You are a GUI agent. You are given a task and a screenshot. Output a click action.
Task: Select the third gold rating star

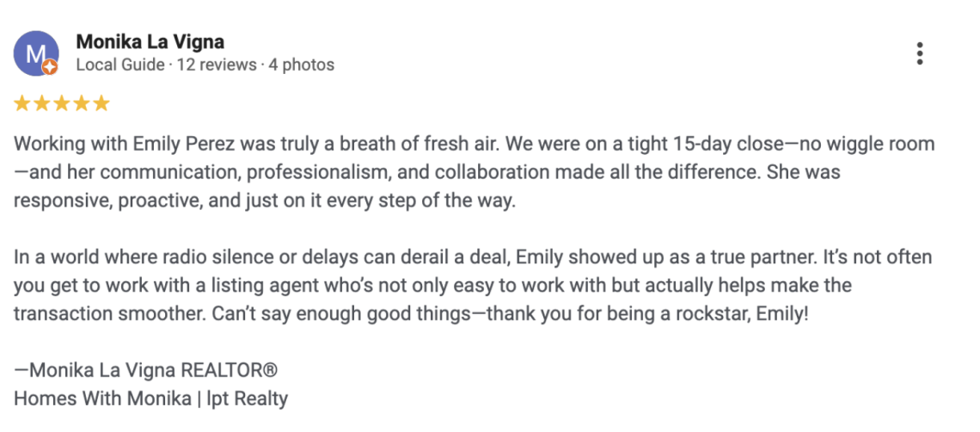click(x=61, y=103)
